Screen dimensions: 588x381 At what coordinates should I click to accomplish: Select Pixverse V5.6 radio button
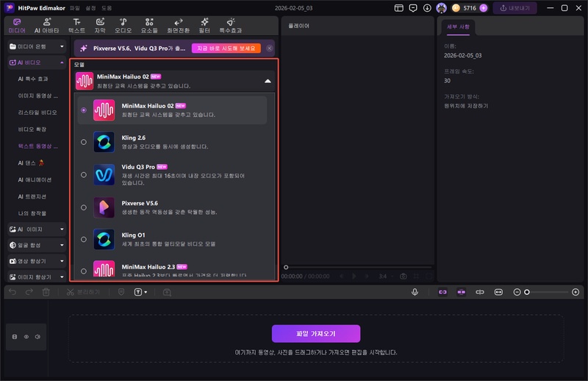(84, 207)
